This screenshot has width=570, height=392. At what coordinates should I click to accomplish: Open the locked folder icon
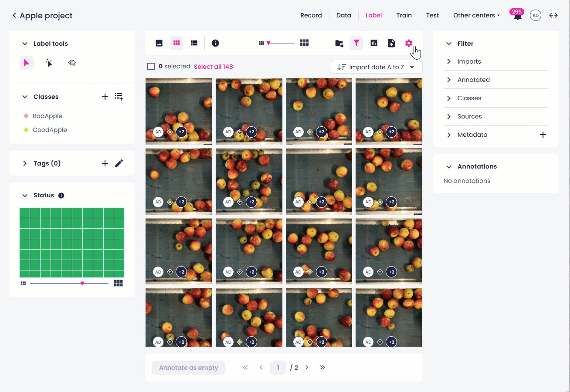(339, 43)
